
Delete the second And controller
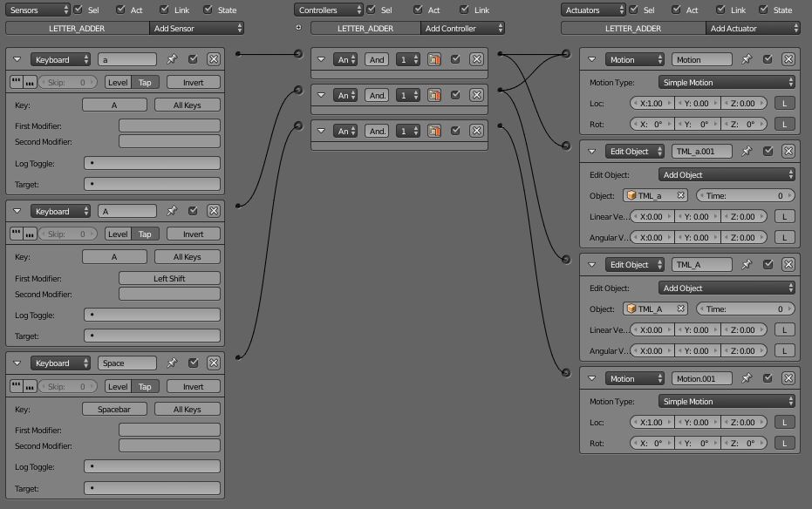476,95
